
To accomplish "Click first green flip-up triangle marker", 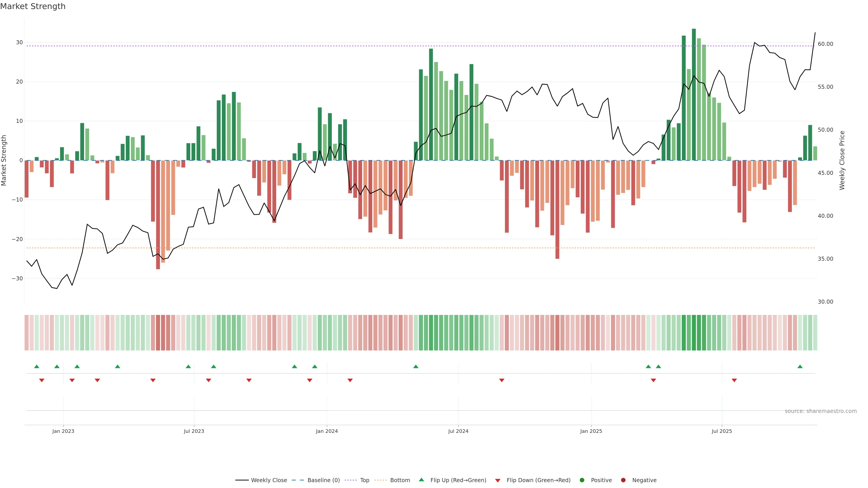I will pos(37,366).
